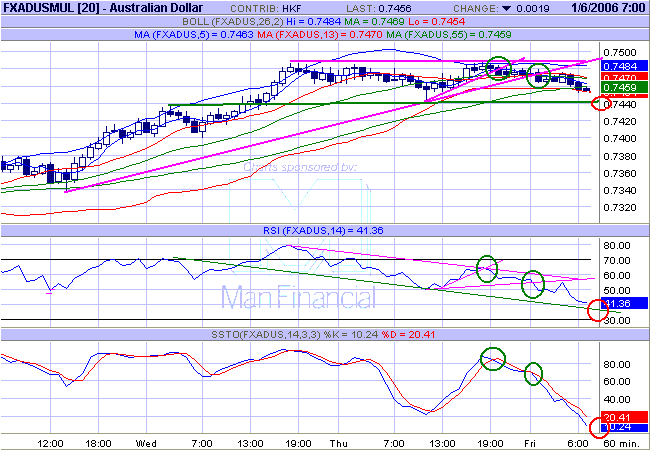
Task: Click the Bollinger "MA = 0.7469" value
Action: 374,22
